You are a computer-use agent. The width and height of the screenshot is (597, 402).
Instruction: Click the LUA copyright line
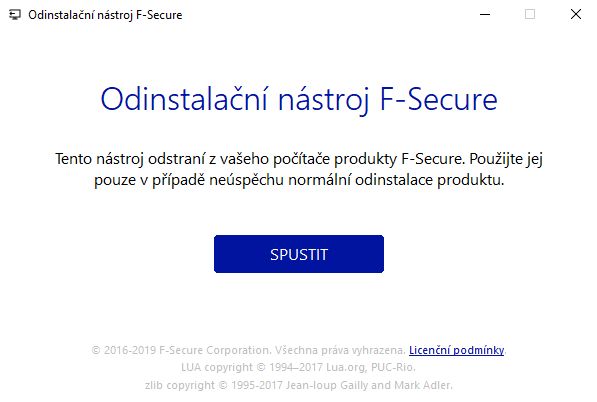(298, 367)
